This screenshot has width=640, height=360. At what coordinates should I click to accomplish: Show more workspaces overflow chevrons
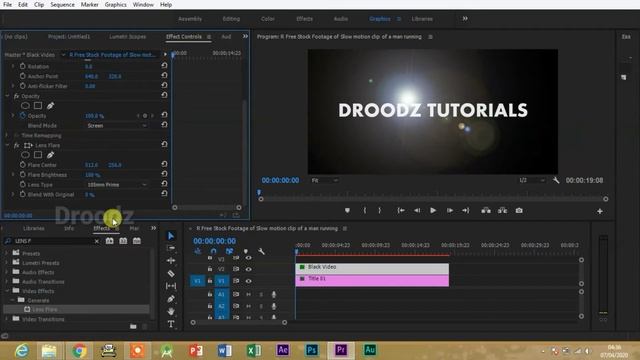click(x=465, y=18)
